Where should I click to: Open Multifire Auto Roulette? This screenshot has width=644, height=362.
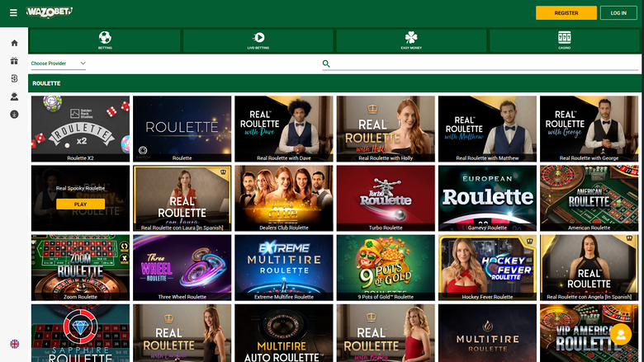click(284, 333)
